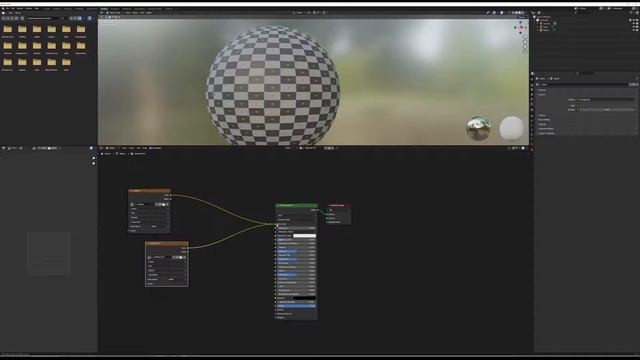
Task: Open the top-left folder in the file browser
Action: pos(7,29)
